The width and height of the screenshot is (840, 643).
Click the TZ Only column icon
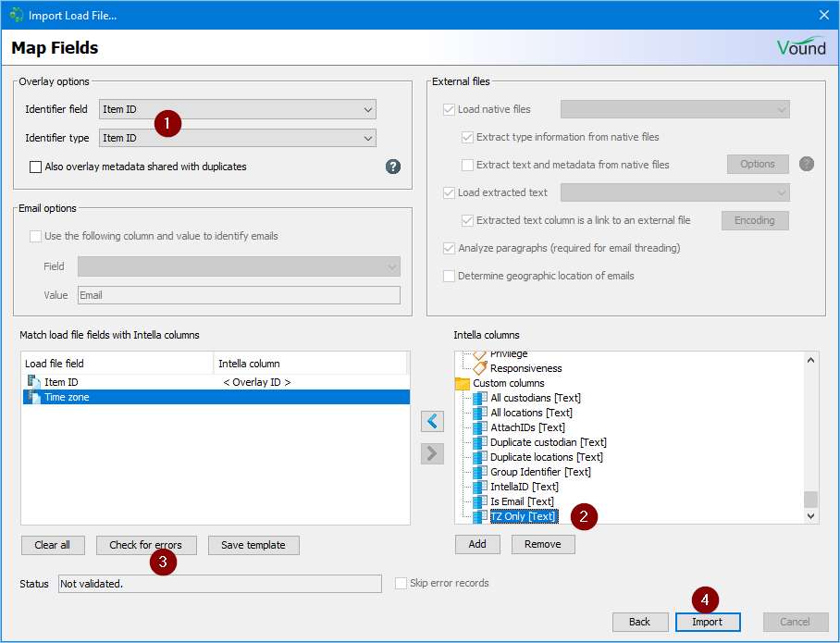pos(480,516)
